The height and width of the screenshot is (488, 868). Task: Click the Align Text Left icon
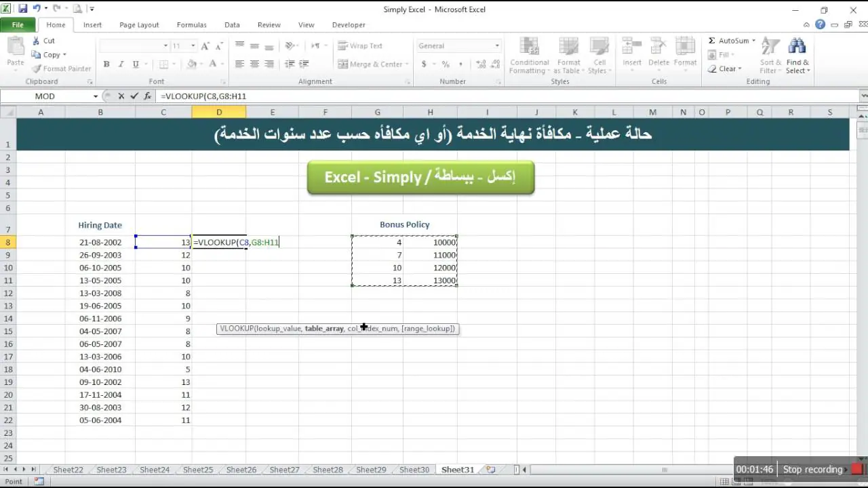[239, 64]
